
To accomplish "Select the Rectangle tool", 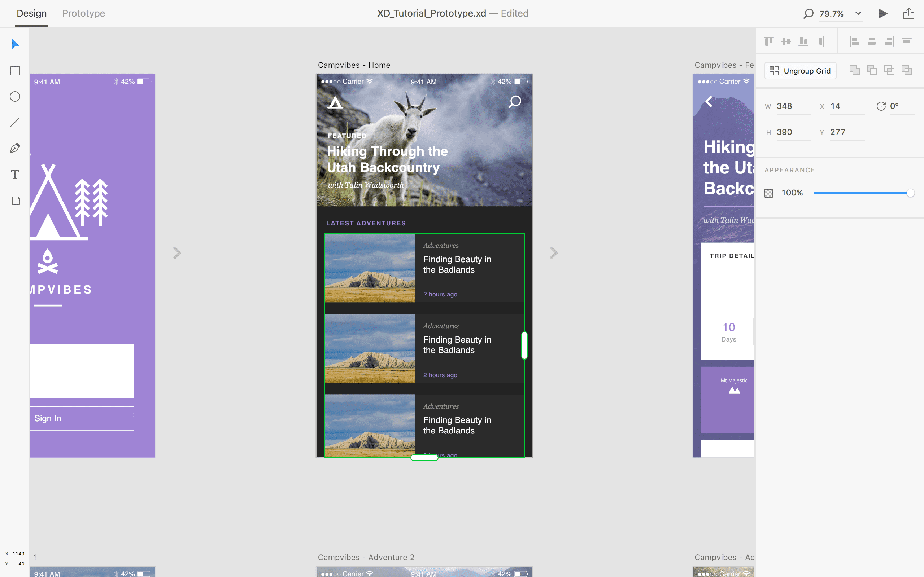I will click(x=14, y=70).
